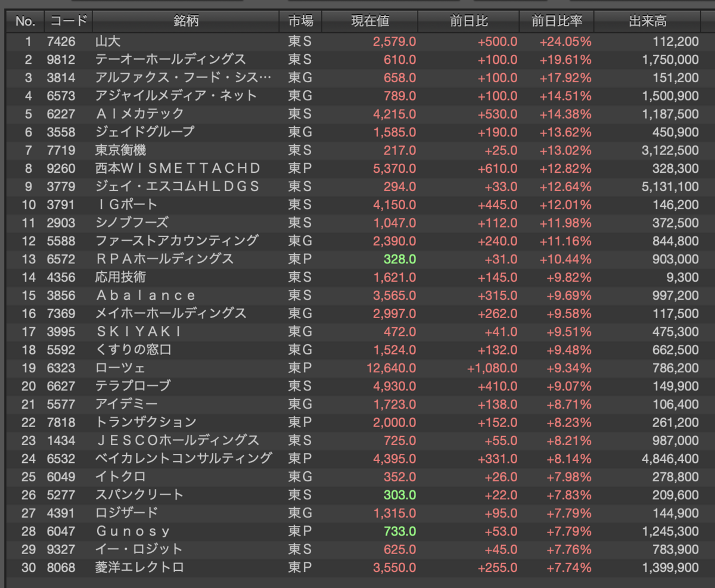This screenshot has width=715, height=588.
Task: Select the ロジザード stock name
Action: (x=126, y=512)
